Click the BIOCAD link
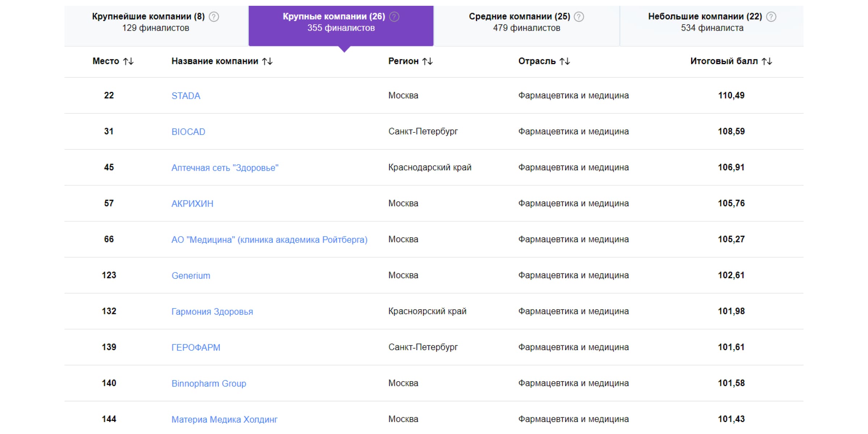This screenshot has height=434, width=868. 188,132
